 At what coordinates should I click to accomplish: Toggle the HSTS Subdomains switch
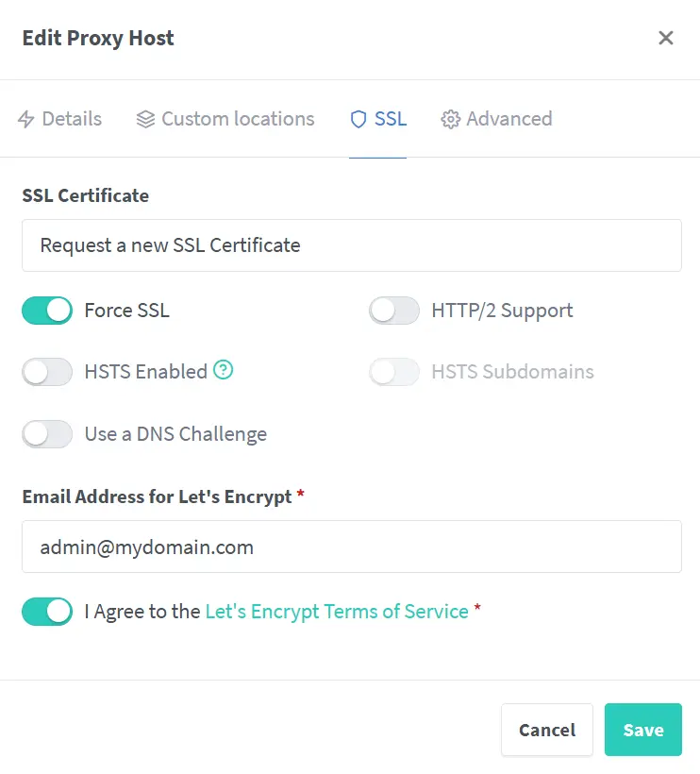point(394,372)
